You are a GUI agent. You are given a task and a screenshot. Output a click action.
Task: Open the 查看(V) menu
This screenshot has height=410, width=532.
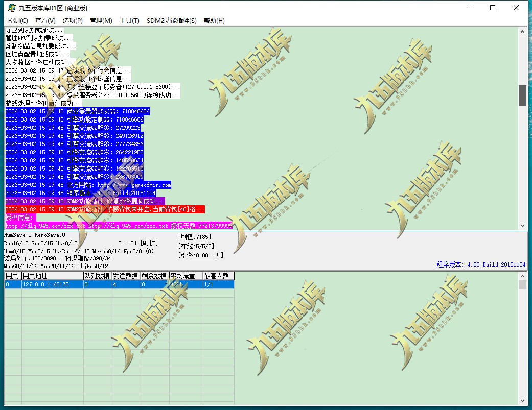tap(45, 20)
